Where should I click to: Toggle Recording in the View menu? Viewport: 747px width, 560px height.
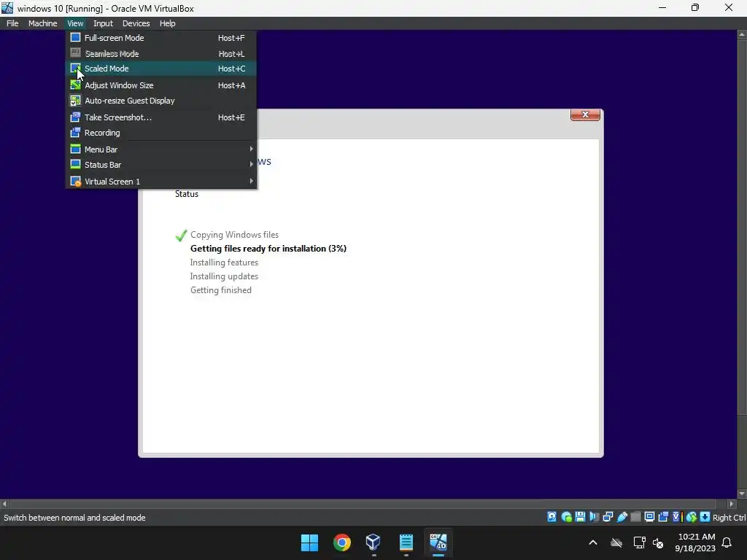161,133
